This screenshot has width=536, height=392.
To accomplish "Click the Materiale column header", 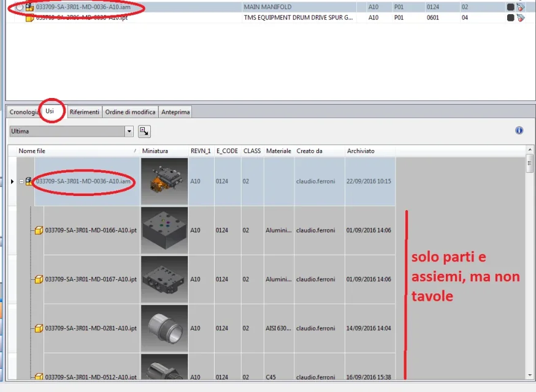I will [x=278, y=151].
